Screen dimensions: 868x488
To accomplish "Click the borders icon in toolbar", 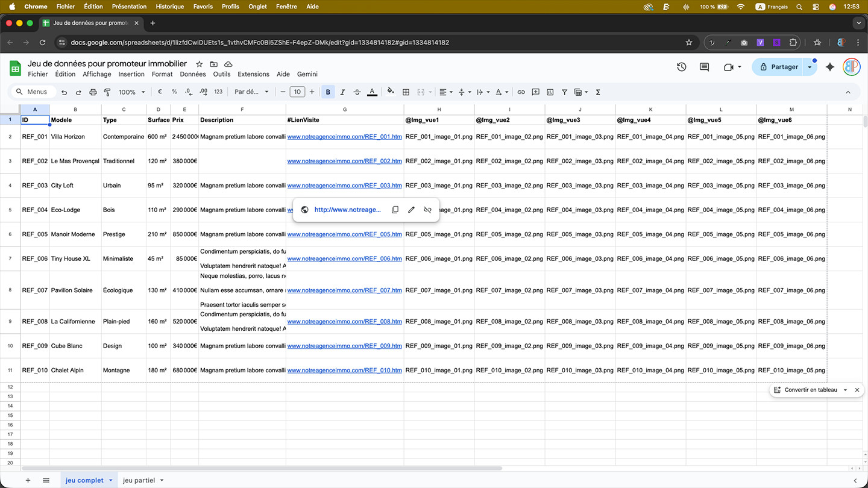I will tap(406, 92).
